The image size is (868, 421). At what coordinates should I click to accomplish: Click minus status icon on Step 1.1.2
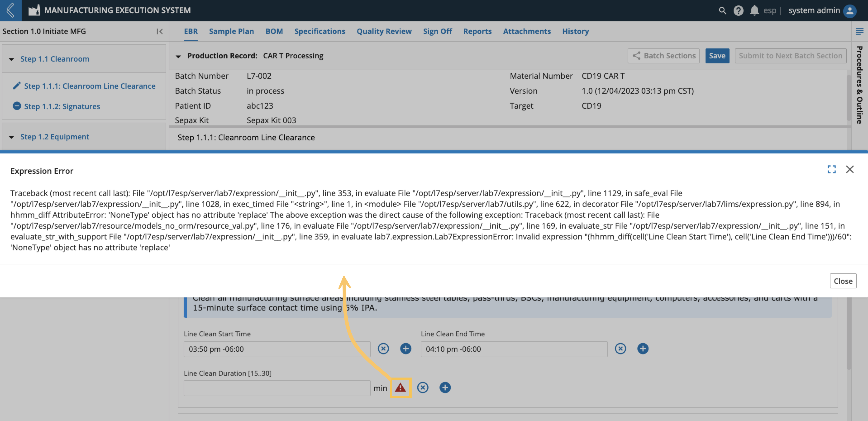click(x=17, y=106)
